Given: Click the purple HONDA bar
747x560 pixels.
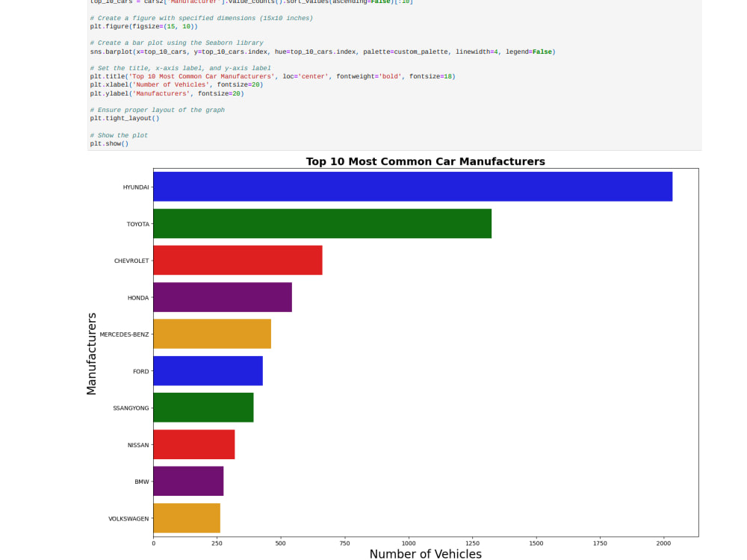Looking at the screenshot, I should [223, 297].
